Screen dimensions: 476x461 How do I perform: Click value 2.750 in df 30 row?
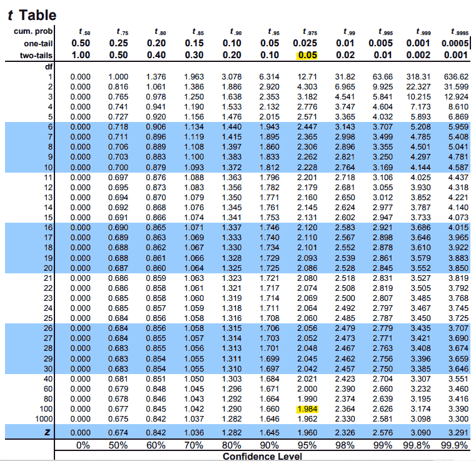383,369
